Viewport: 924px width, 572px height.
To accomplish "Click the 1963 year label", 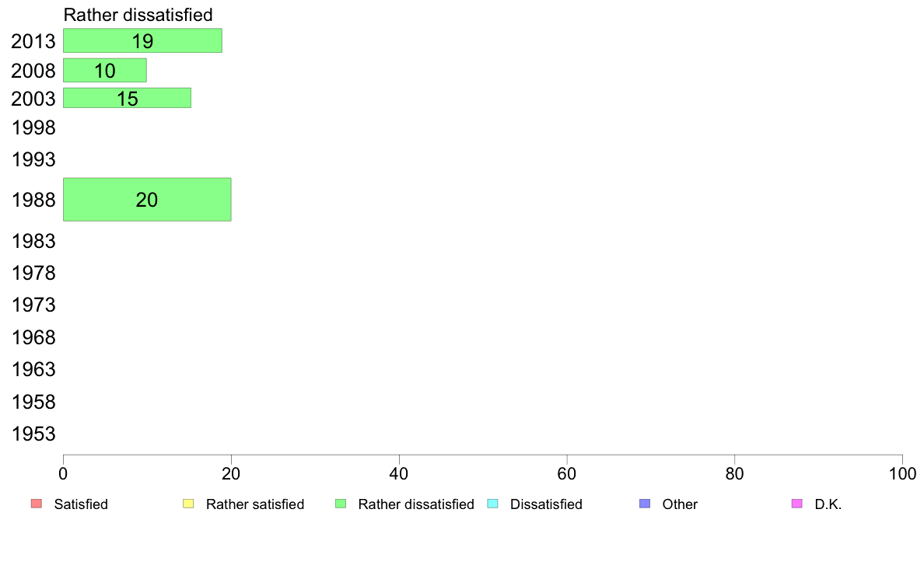I will pos(33,369).
